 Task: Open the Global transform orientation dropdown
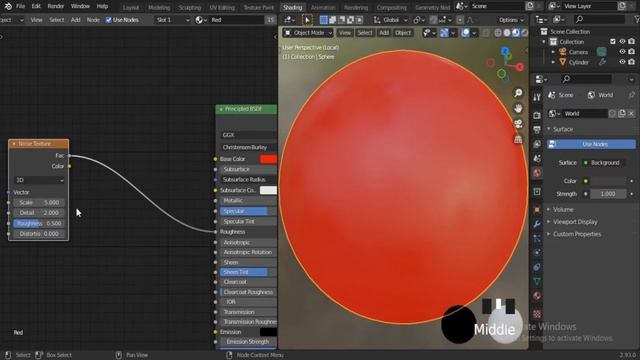point(391,20)
